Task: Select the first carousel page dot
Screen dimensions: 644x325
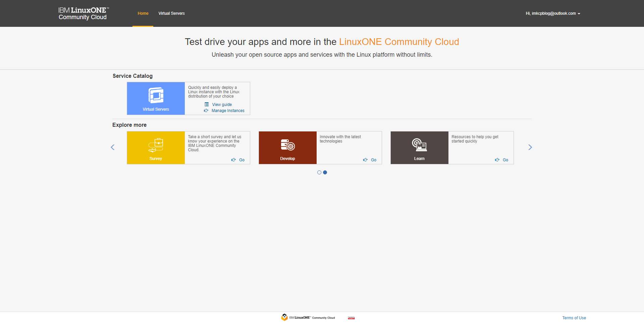Action: coord(319,172)
